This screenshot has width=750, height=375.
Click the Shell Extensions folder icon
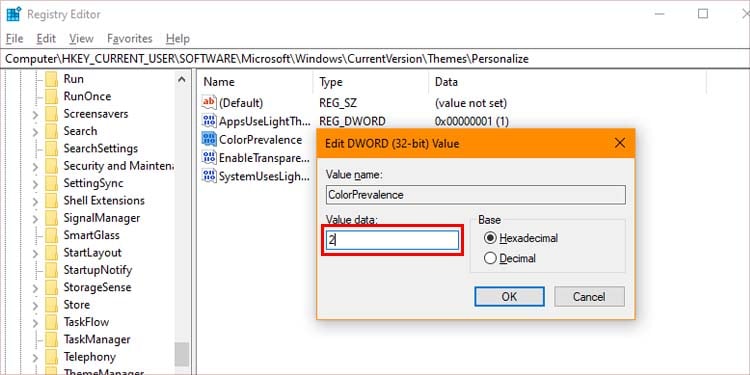click(51, 200)
